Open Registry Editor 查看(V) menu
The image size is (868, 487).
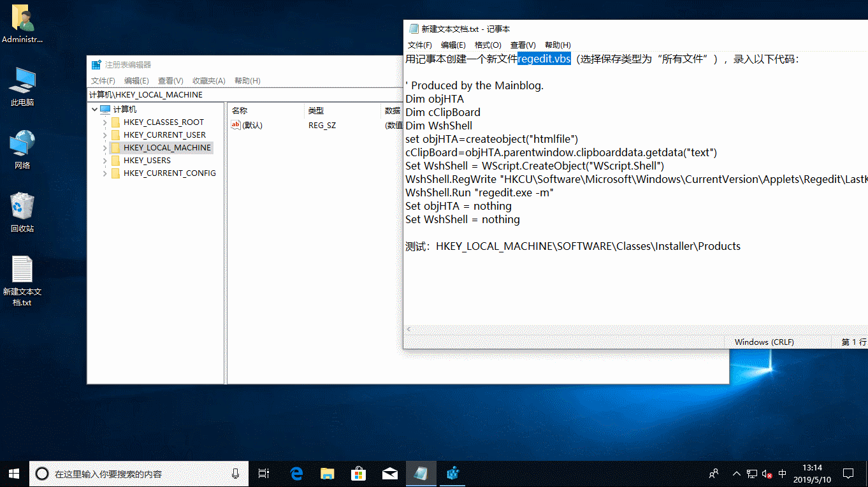pos(171,81)
